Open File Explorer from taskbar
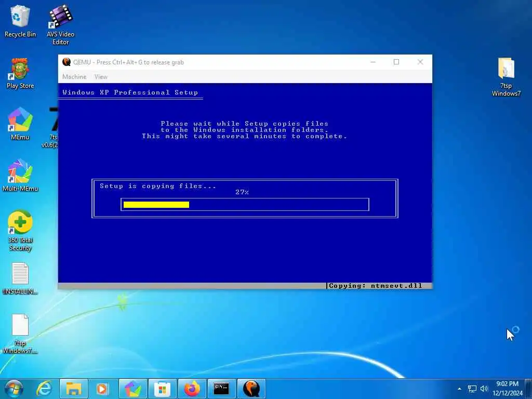The width and height of the screenshot is (532, 399). click(x=74, y=389)
